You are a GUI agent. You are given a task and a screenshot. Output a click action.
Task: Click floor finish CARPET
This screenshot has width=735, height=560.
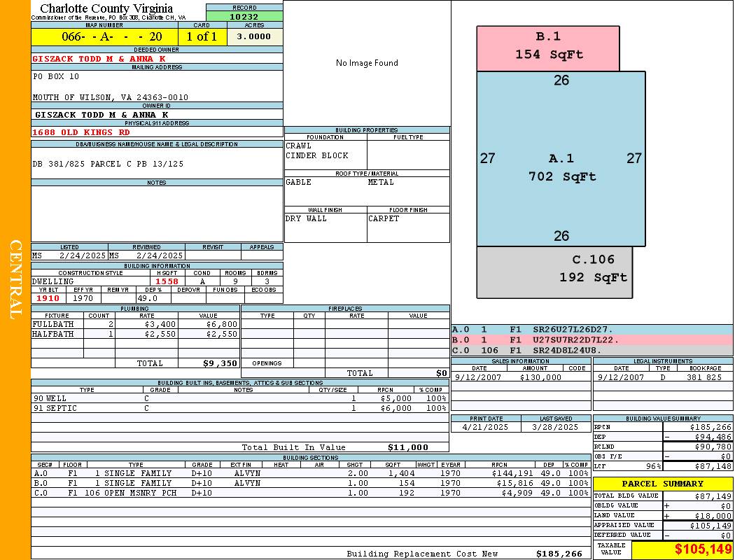[x=384, y=219]
